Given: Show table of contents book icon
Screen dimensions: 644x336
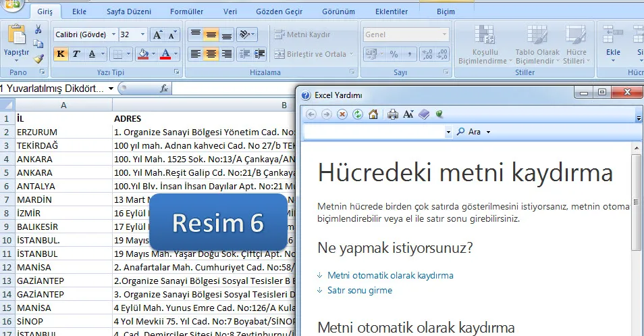Looking at the screenshot, I should click(x=424, y=114).
